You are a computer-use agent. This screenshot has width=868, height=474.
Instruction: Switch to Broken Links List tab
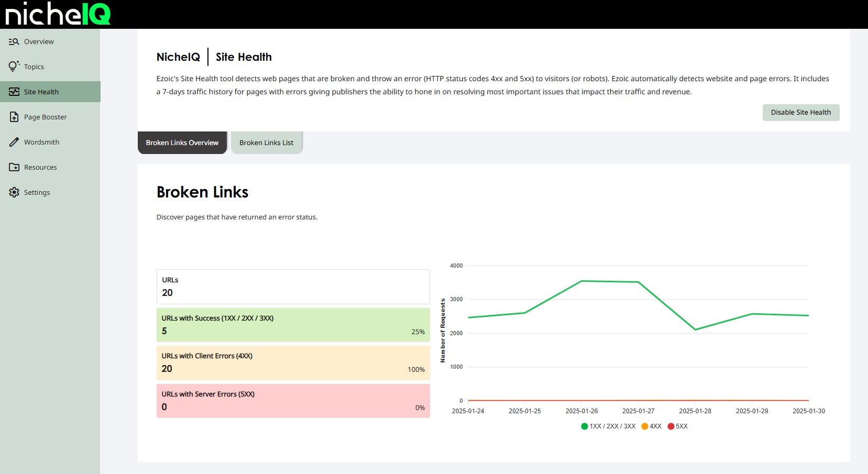[x=266, y=143]
